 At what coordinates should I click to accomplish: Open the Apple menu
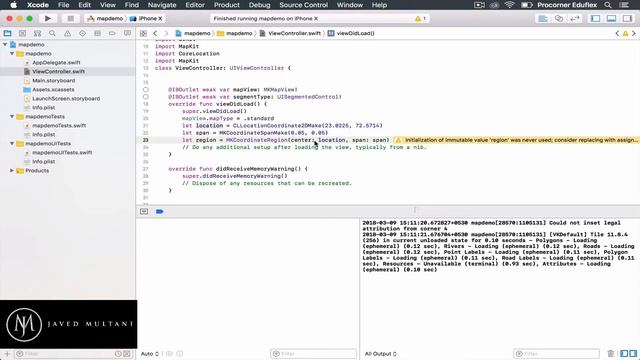coord(13,5)
